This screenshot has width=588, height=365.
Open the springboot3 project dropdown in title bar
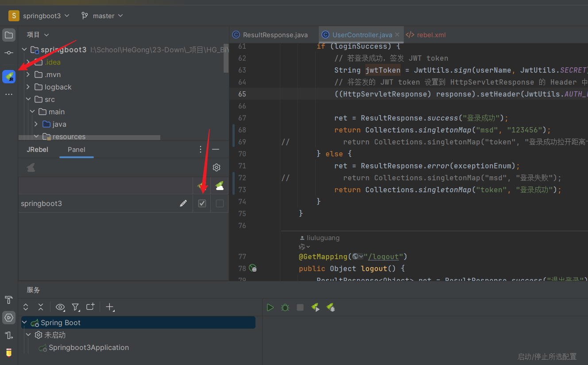coord(46,16)
